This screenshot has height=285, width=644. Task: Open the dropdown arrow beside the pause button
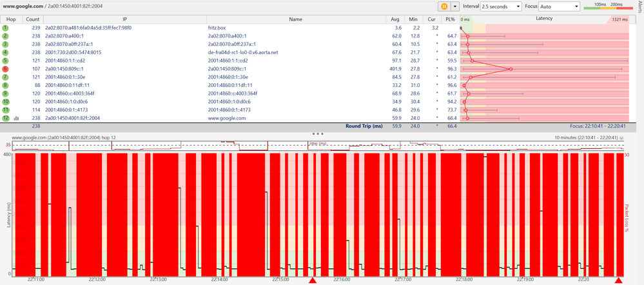click(x=454, y=6)
